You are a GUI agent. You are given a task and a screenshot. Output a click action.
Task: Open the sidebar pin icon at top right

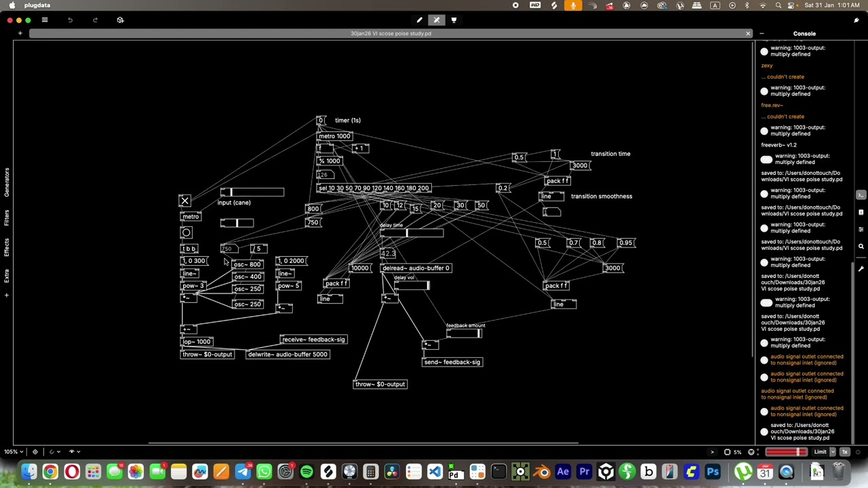click(x=856, y=20)
